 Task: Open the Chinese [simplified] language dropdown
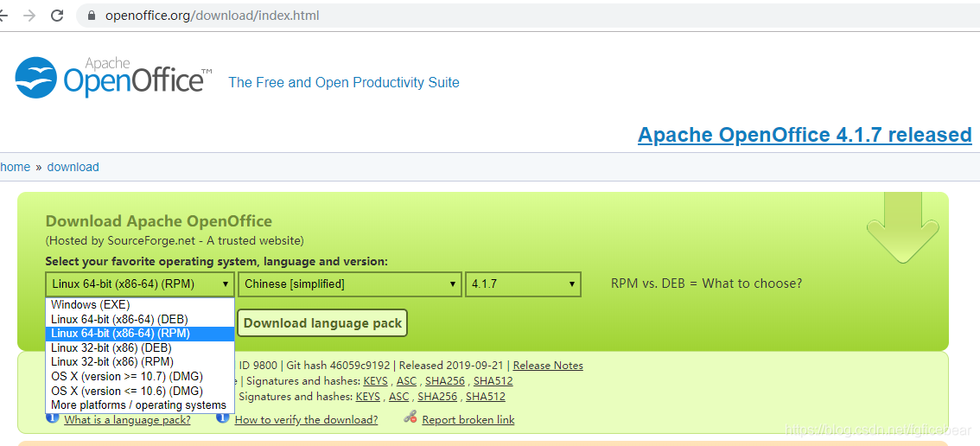(x=350, y=284)
